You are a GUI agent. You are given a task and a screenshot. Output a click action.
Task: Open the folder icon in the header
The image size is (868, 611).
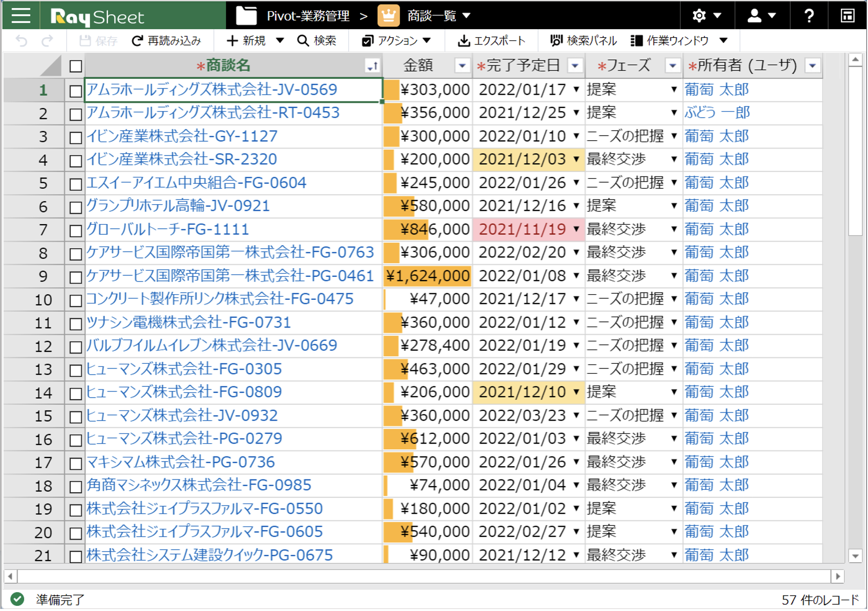(x=246, y=16)
